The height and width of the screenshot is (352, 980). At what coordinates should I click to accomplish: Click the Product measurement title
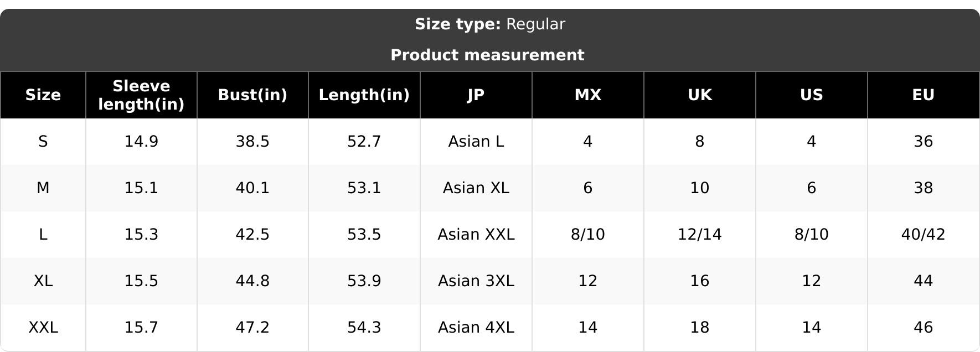[x=487, y=55]
